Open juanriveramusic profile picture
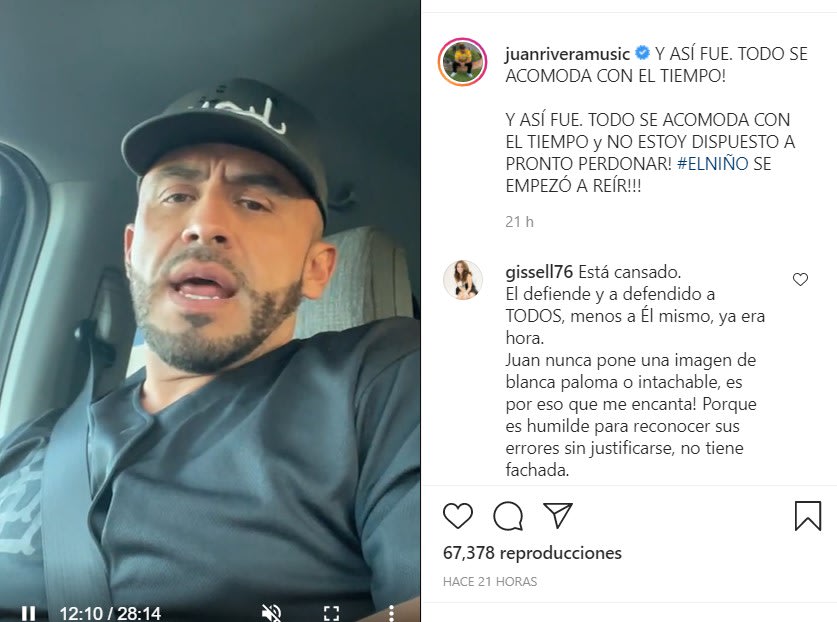This screenshot has height=622, width=837. pyautogui.click(x=463, y=62)
